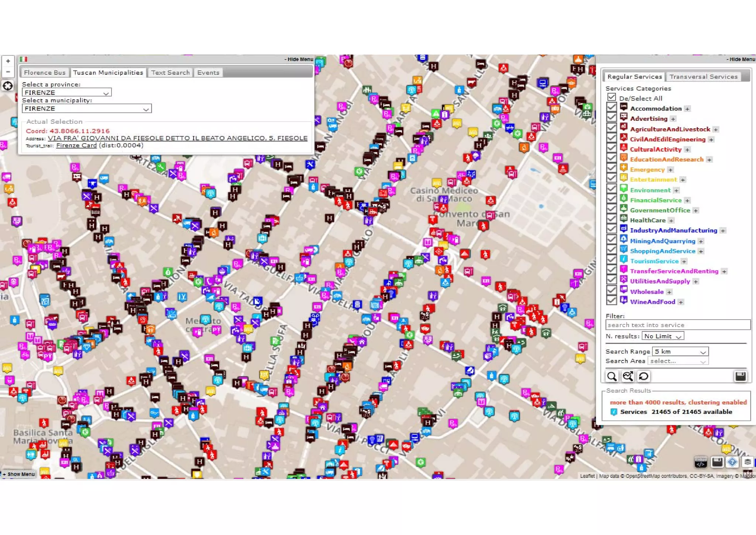Zoom in the map with plus button
Viewport: 756px width, 535px height.
coord(8,61)
